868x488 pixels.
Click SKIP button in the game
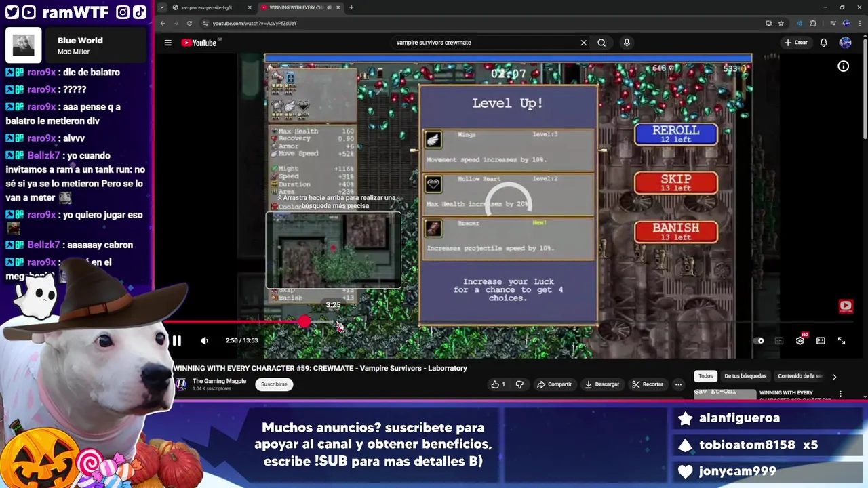click(x=676, y=183)
